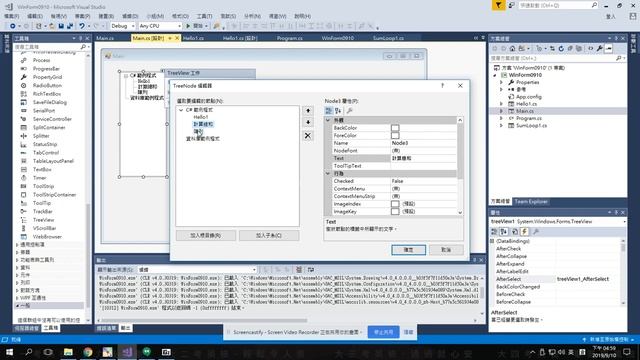
Task: Start debugging with the green play button
Action: click(x=188, y=26)
